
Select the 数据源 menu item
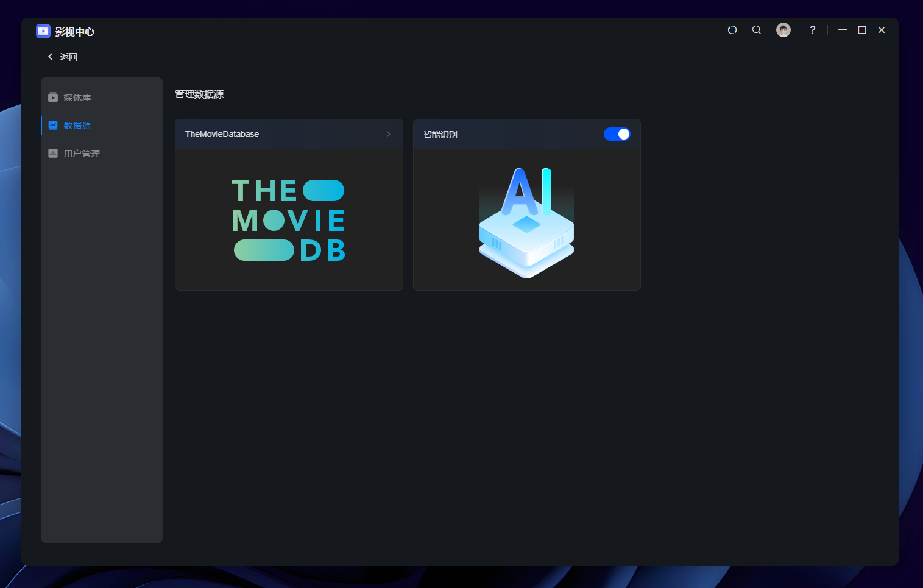point(102,125)
